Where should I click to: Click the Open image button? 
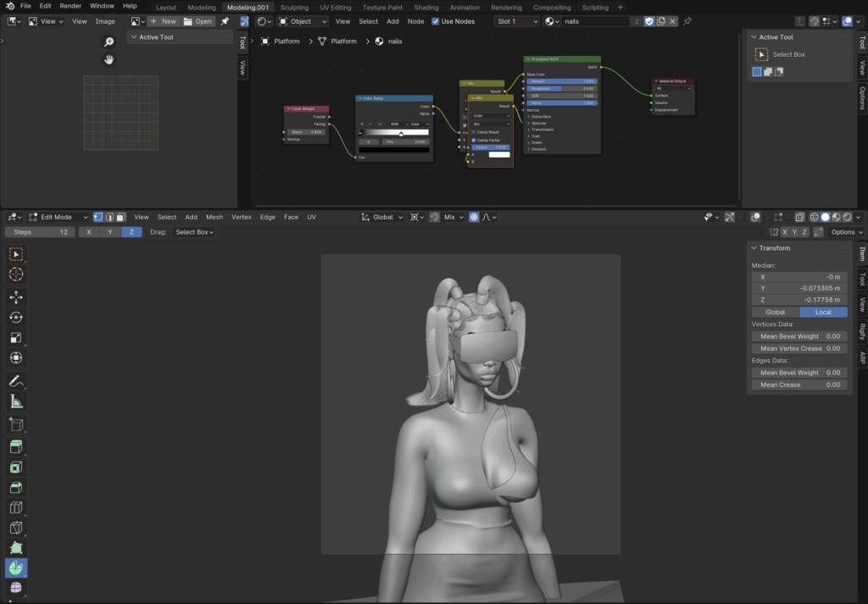pos(198,21)
